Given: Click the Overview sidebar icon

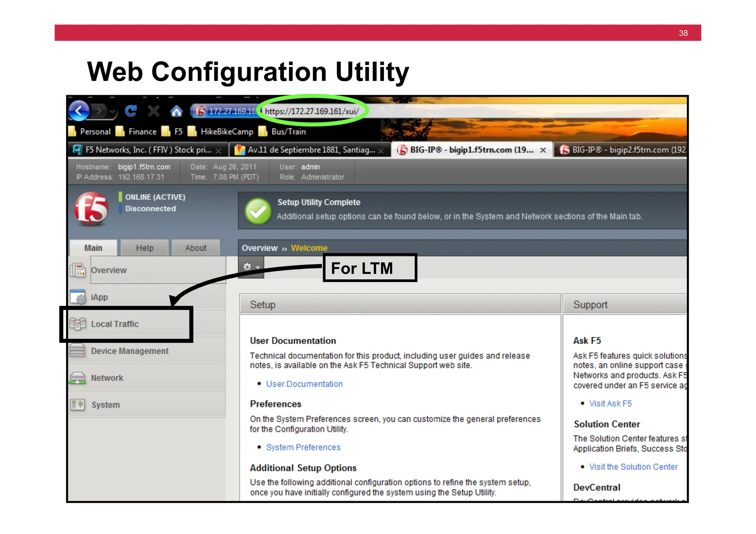Looking at the screenshot, I should click(78, 270).
